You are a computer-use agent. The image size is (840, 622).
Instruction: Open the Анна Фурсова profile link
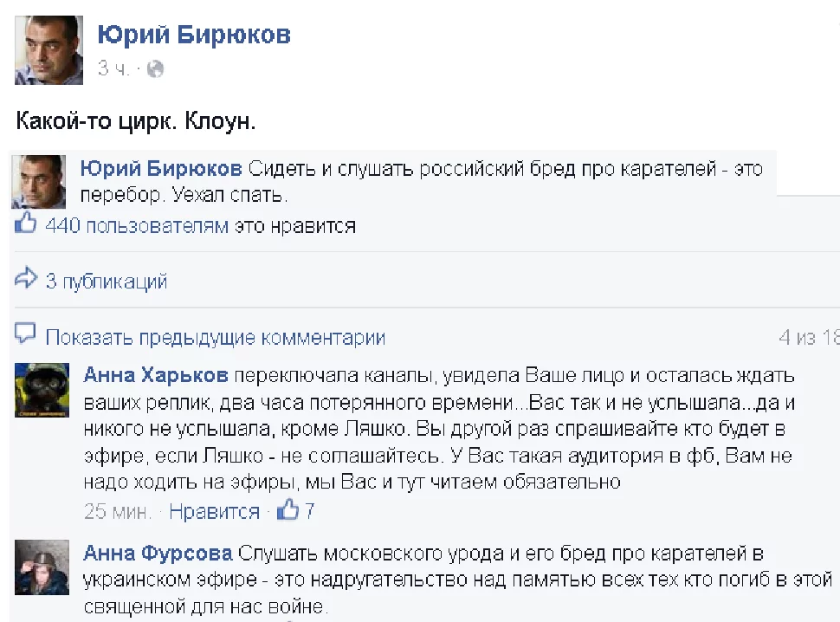(x=158, y=554)
